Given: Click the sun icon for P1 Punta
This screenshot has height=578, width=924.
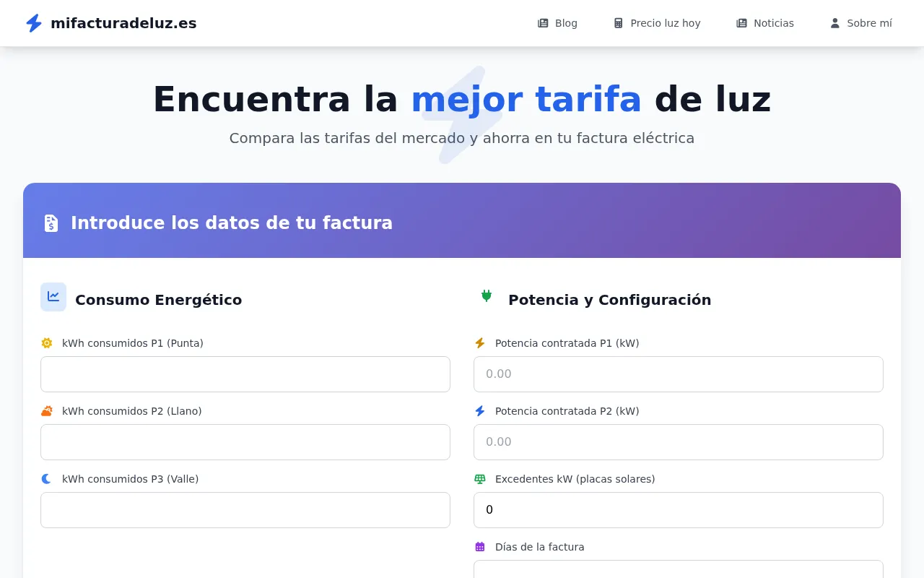Looking at the screenshot, I should [47, 343].
